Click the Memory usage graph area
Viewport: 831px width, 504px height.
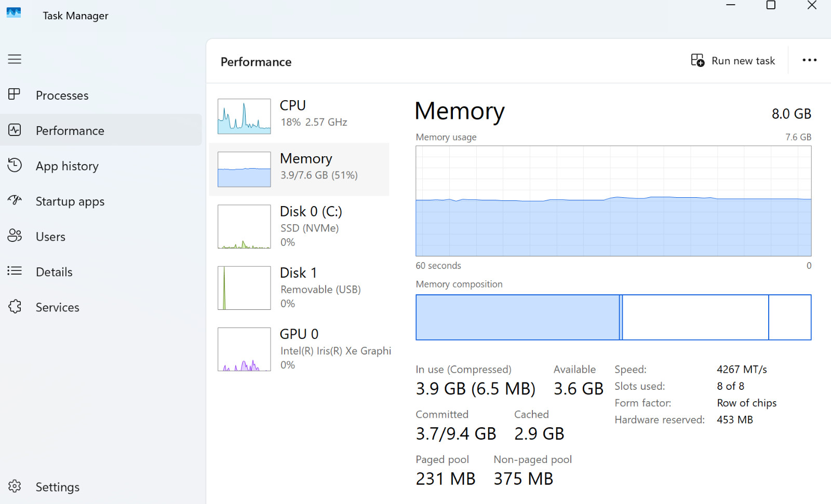coord(613,201)
